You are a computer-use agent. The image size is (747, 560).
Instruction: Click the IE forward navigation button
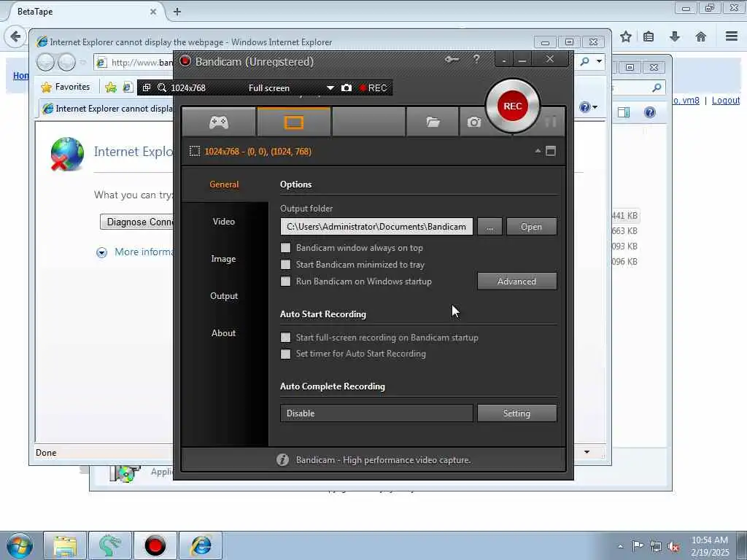point(66,63)
